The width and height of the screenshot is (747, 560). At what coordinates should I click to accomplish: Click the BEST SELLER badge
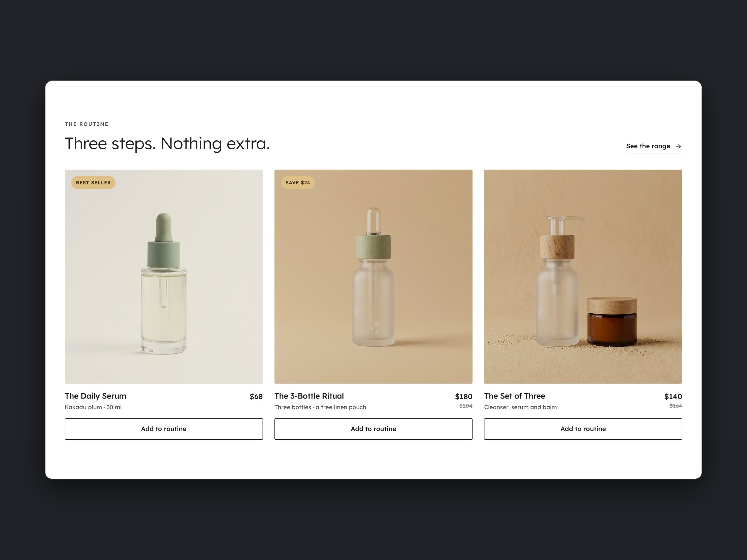pyautogui.click(x=93, y=183)
